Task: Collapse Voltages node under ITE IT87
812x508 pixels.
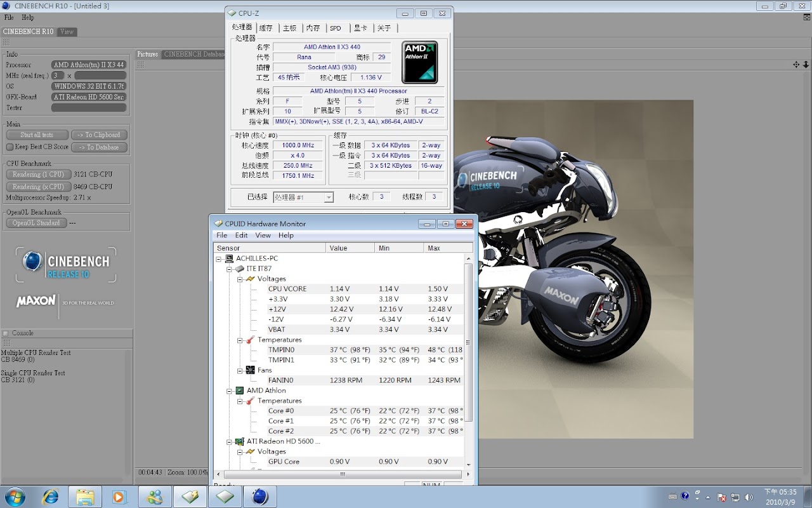Action: pyautogui.click(x=240, y=279)
